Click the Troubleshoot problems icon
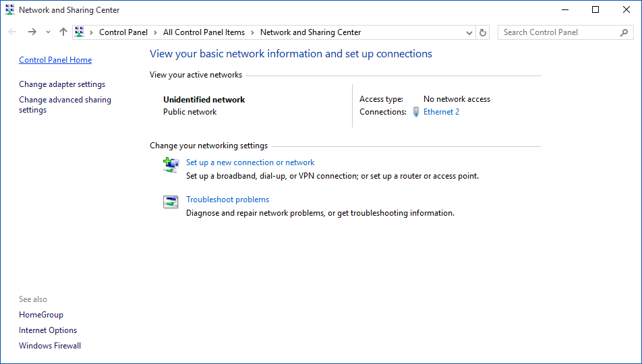 (x=171, y=202)
